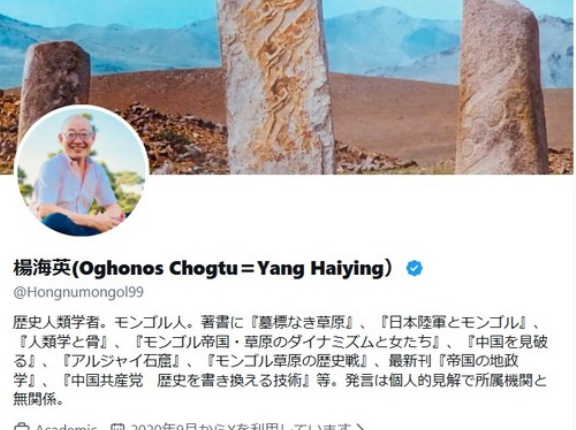Click the @Hongnumongol99 handle

(78, 292)
